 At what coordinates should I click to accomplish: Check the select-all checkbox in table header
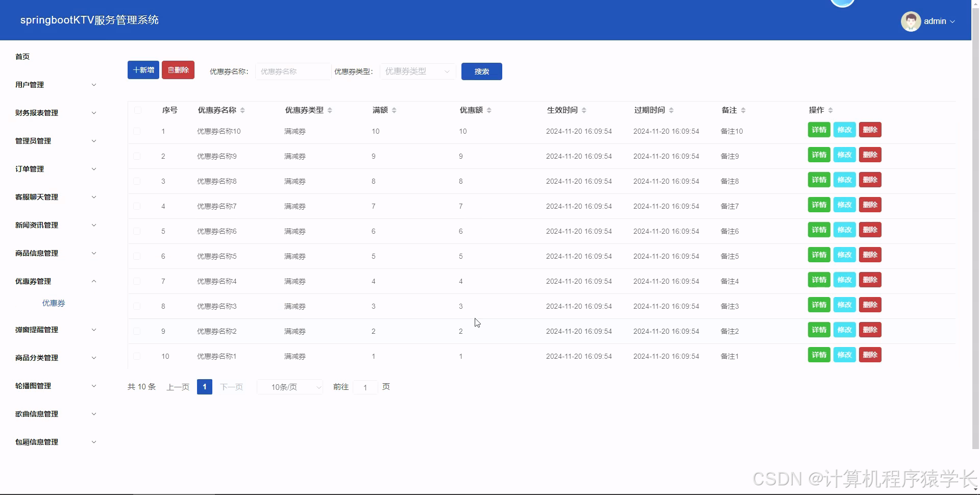tap(137, 110)
